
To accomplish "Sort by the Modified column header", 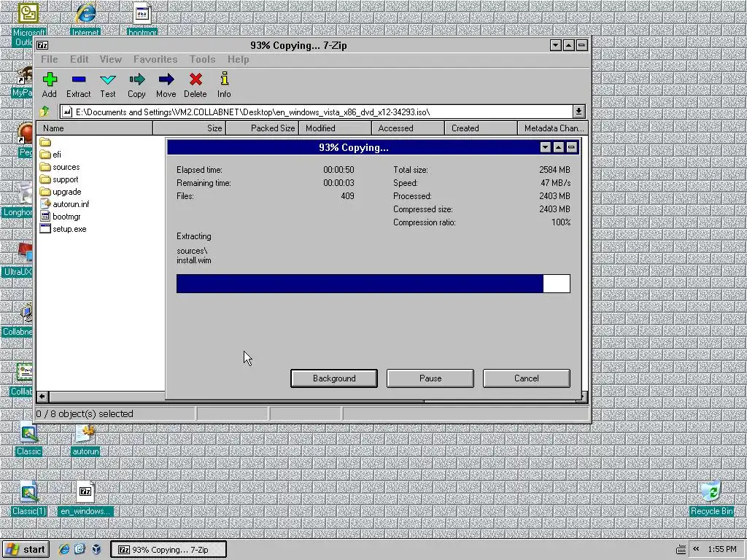I will click(336, 128).
